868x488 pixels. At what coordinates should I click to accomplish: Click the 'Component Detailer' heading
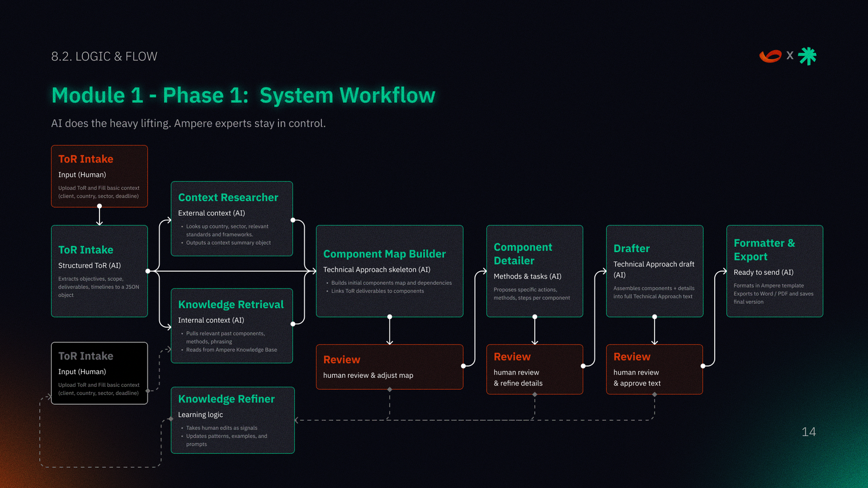tap(523, 254)
